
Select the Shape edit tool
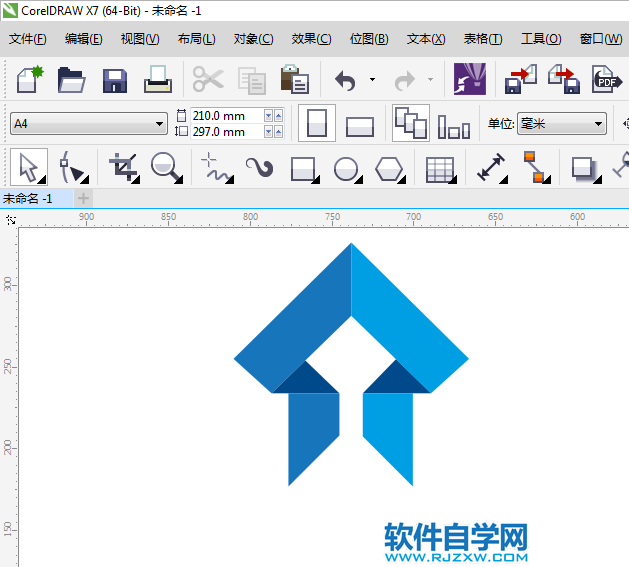coord(73,167)
